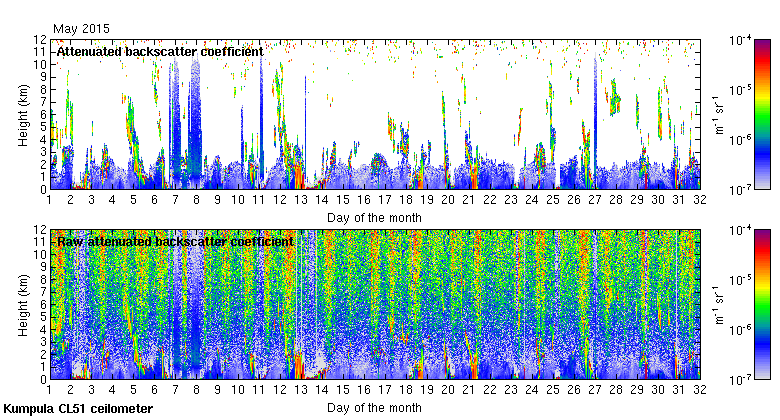Click the 12 km tick label on upper plot

point(40,39)
